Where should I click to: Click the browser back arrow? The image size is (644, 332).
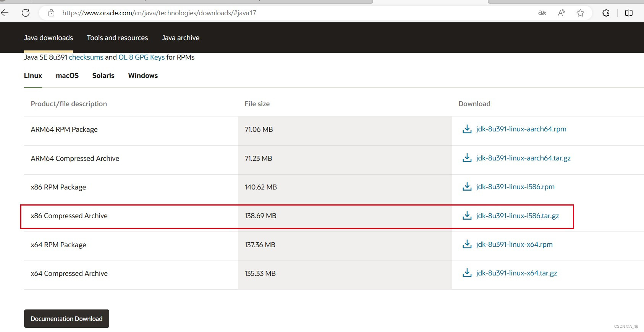click(x=5, y=13)
